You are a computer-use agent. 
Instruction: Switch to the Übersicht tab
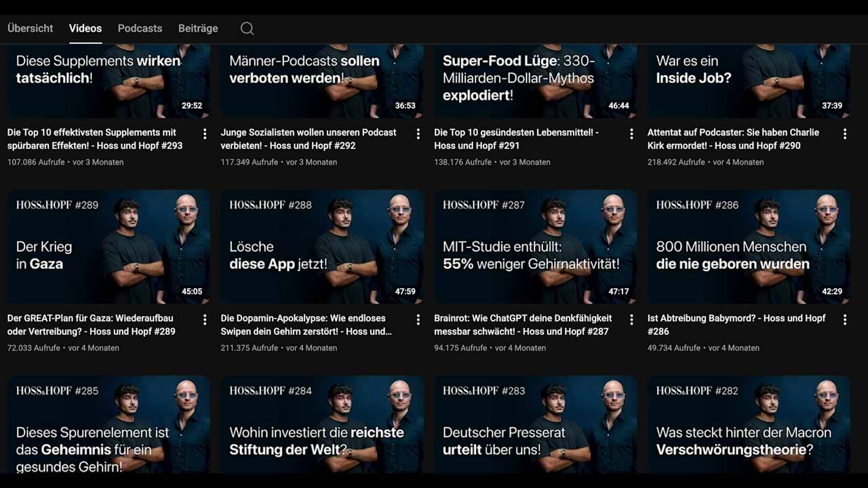tap(31, 28)
